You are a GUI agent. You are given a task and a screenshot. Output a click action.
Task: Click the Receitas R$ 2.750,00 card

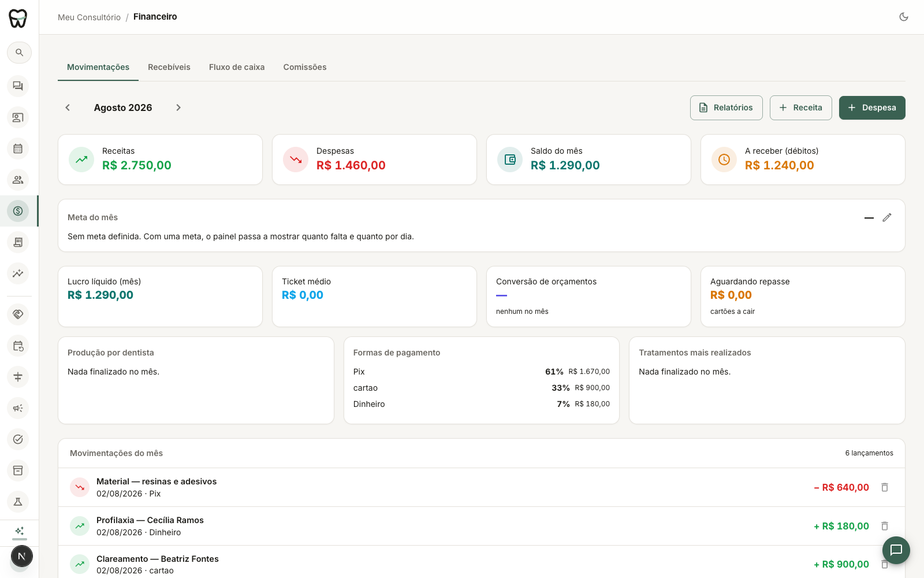[160, 160]
